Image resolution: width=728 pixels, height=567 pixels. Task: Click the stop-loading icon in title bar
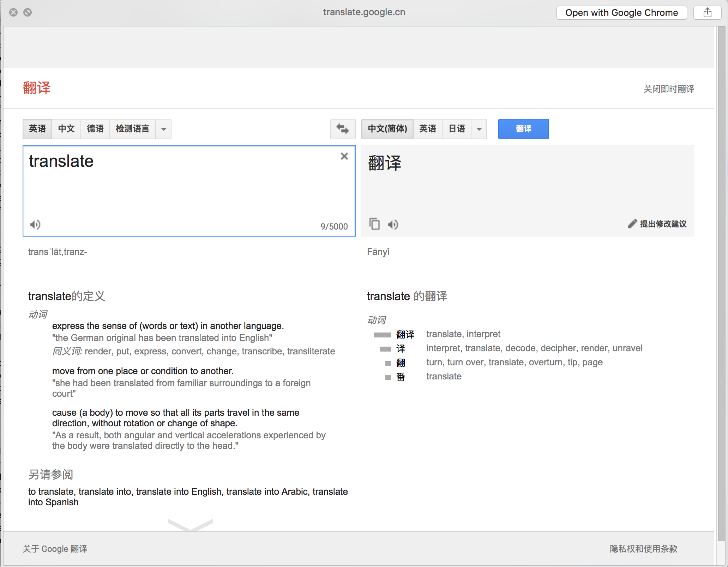28,13
